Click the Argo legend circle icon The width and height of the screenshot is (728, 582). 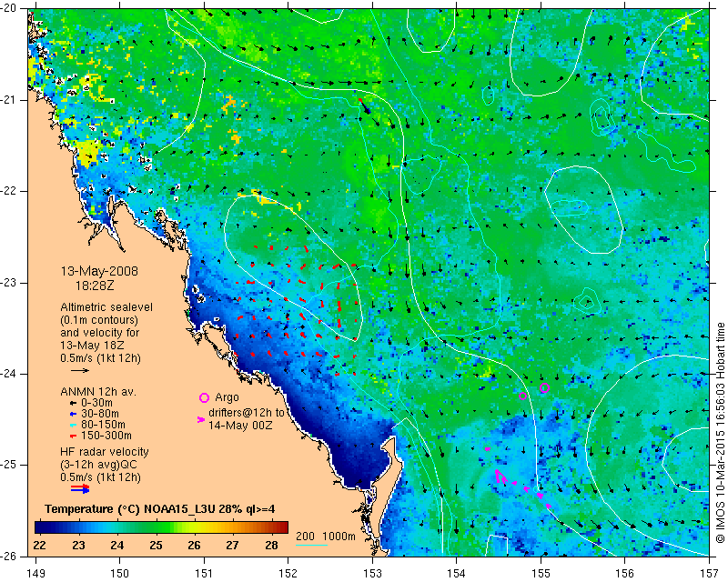[x=204, y=397]
